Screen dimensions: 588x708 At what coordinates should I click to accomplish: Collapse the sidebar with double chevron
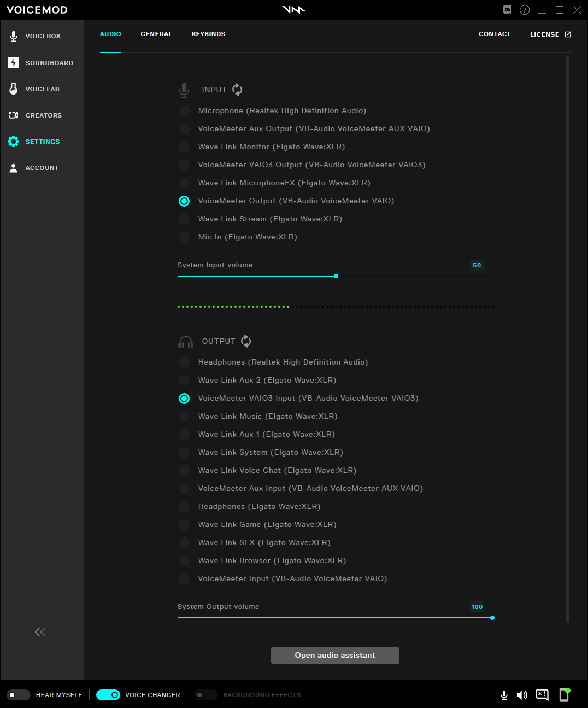(40, 632)
